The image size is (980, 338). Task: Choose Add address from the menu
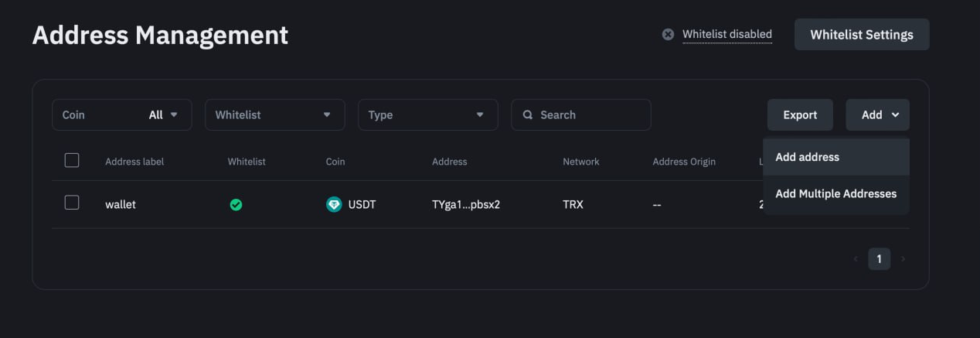836,157
